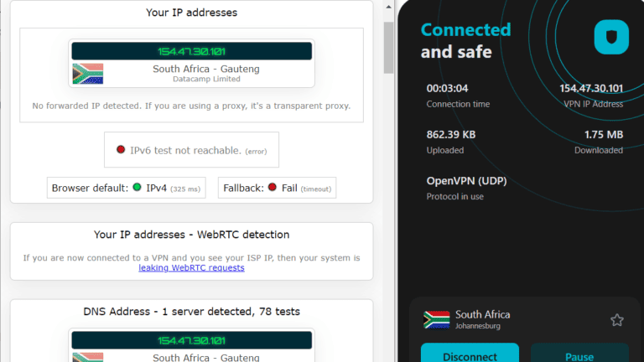This screenshot has height=362, width=644.
Task: Click the OpenVPN (UDP) protocol label
Action: pos(466,180)
